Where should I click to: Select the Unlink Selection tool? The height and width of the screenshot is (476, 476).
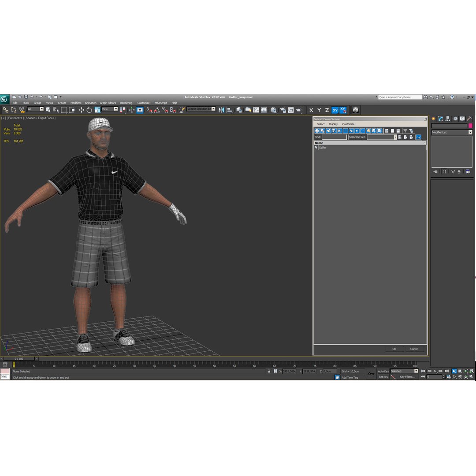coord(13,110)
